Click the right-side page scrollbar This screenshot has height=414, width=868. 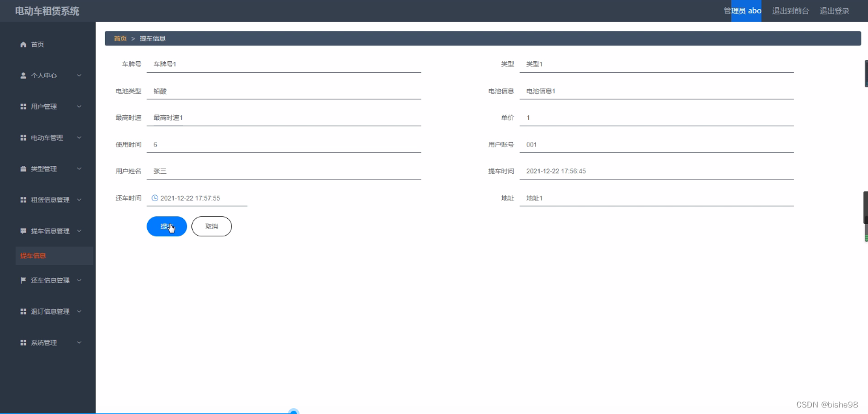pyautogui.click(x=865, y=73)
